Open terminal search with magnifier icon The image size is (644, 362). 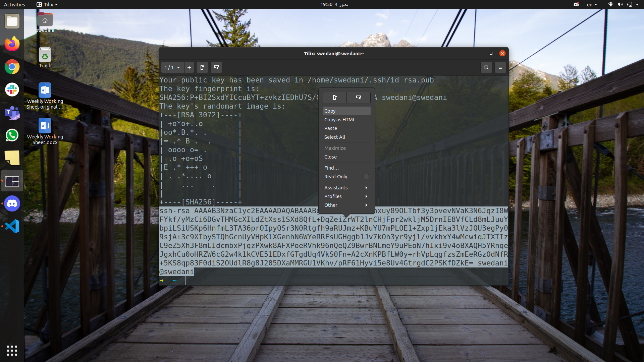pos(486,67)
